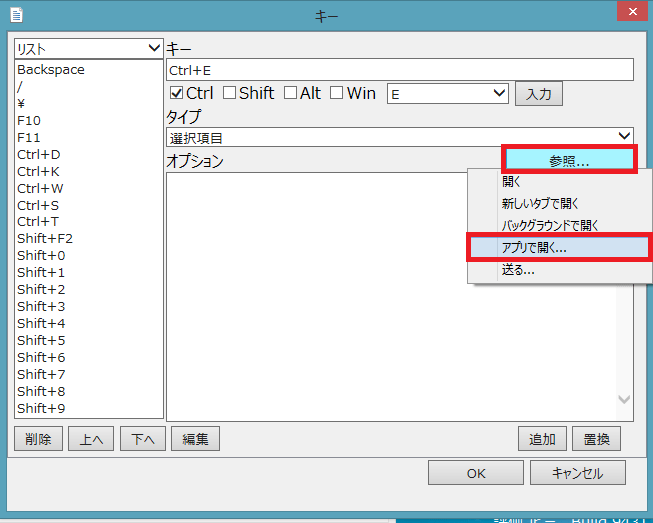The image size is (653, 523).
Task: Check the Win modifier checkbox
Action: coord(337,93)
